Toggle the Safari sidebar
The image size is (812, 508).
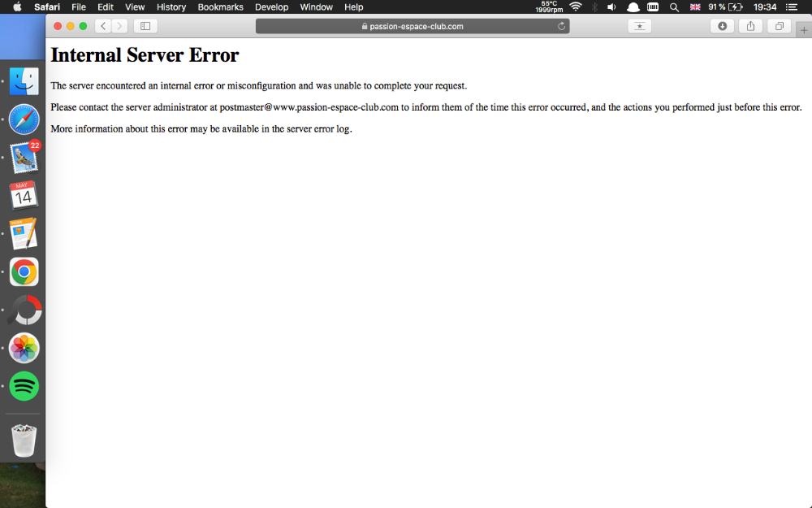tap(145, 26)
